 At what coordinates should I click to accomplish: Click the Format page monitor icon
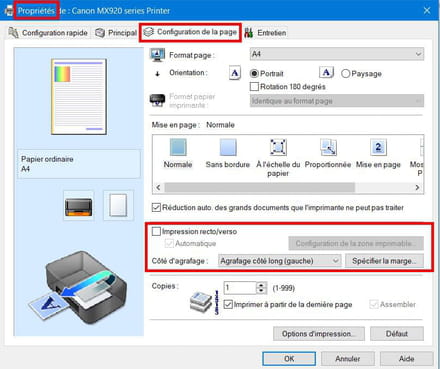click(x=157, y=55)
